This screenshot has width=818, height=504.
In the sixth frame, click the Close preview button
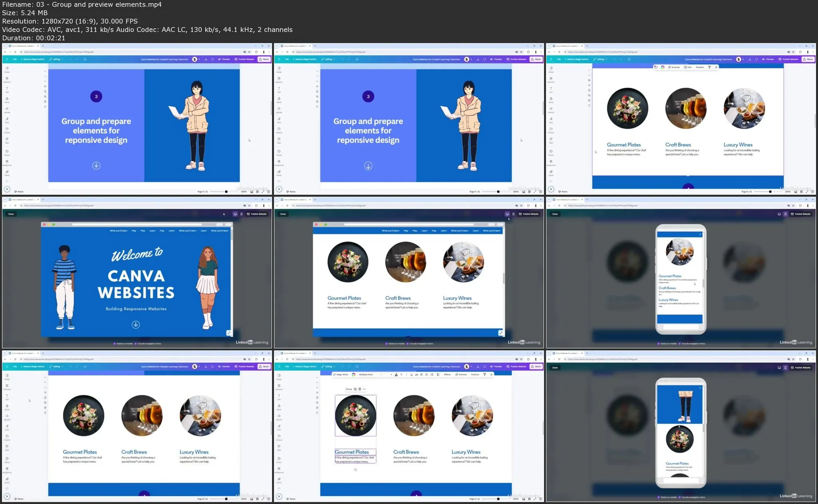pos(555,214)
